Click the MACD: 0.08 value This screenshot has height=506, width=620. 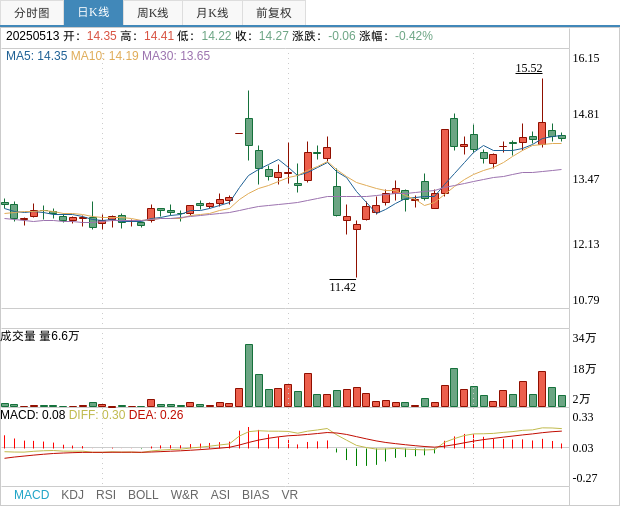tap(32, 415)
